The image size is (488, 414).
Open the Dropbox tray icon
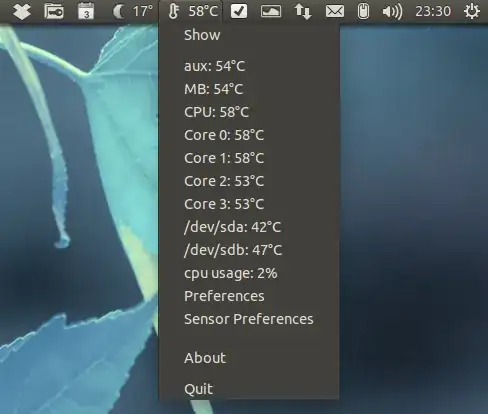click(x=22, y=12)
